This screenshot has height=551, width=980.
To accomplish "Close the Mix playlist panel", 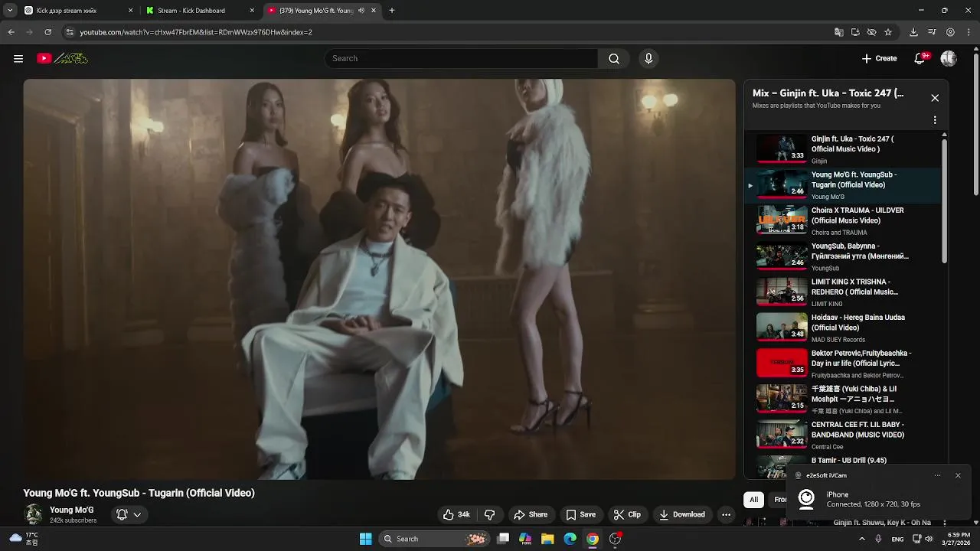I will [x=935, y=98].
